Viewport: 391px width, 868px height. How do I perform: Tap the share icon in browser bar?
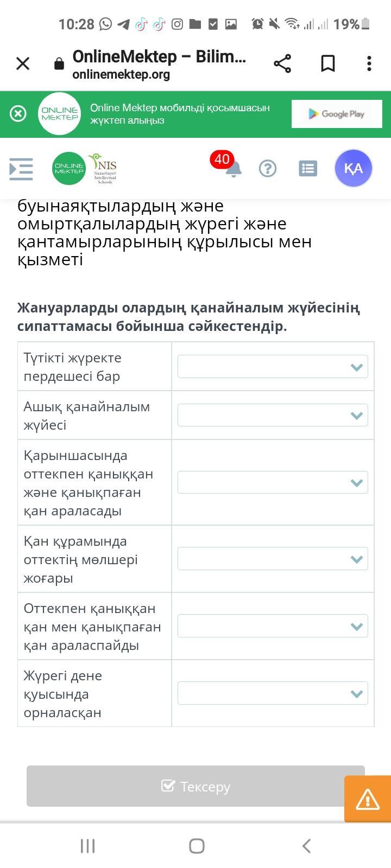pyautogui.click(x=282, y=63)
